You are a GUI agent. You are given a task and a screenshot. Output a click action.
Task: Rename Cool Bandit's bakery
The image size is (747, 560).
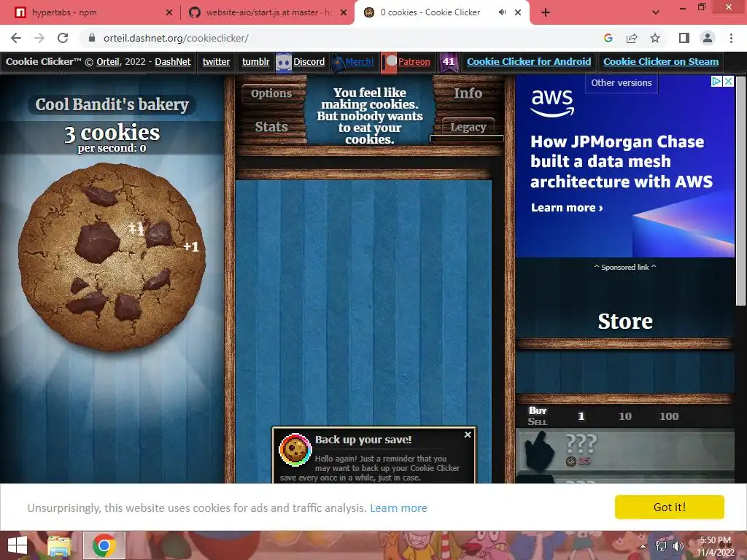[112, 104]
